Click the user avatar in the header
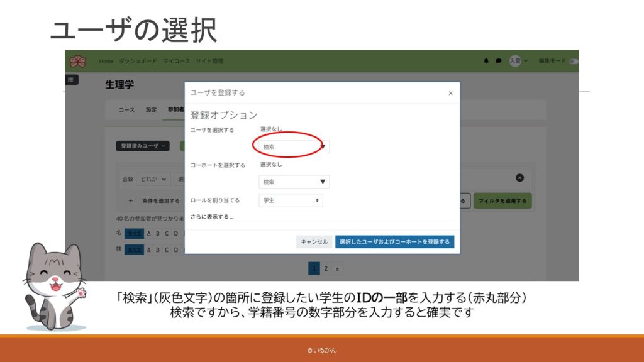Viewport: 644px width, 362px height. [514, 61]
